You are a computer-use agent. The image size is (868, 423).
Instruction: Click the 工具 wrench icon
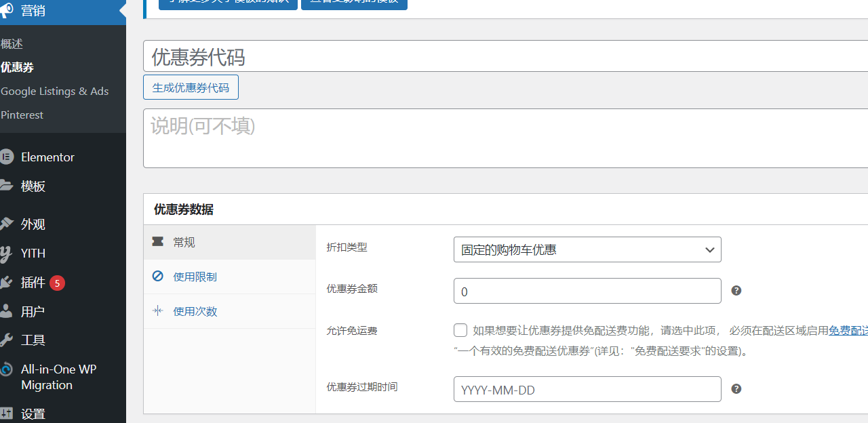tap(6, 340)
